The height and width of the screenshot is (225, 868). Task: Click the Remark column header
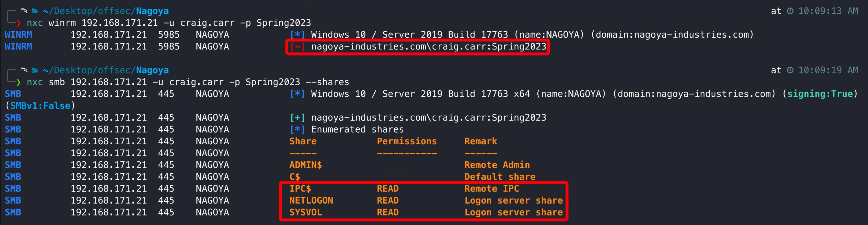click(481, 141)
